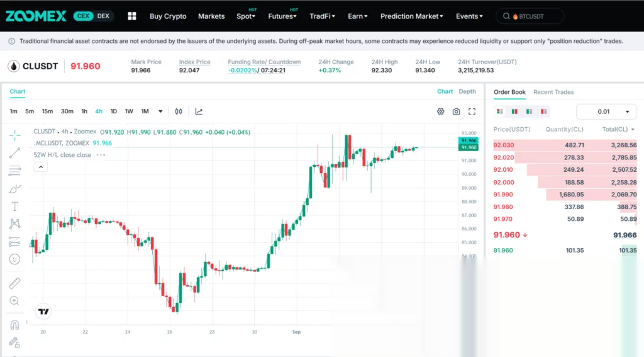Select the text annotation tool
The image size is (644, 357).
coord(15,206)
